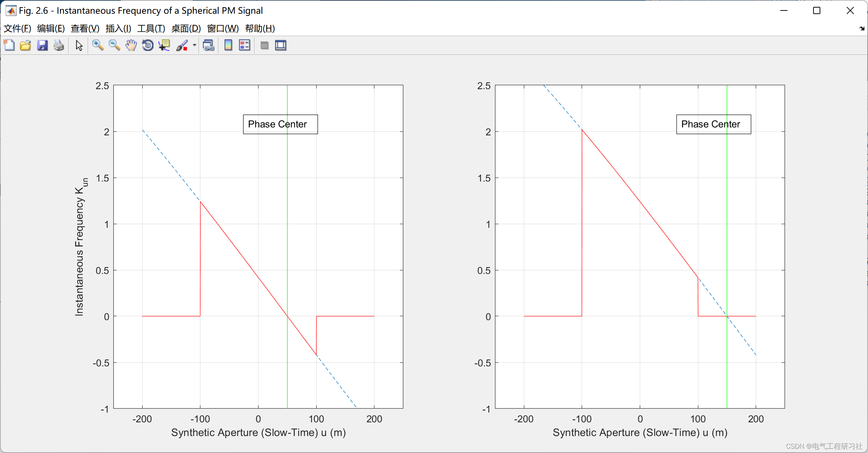Save the figure using the floppy disk icon
Viewport: 868px width, 453px height.
[42, 45]
